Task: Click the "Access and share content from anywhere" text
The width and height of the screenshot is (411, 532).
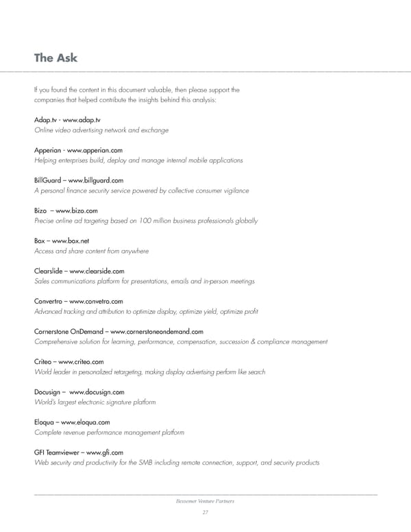Action: [x=91, y=251]
